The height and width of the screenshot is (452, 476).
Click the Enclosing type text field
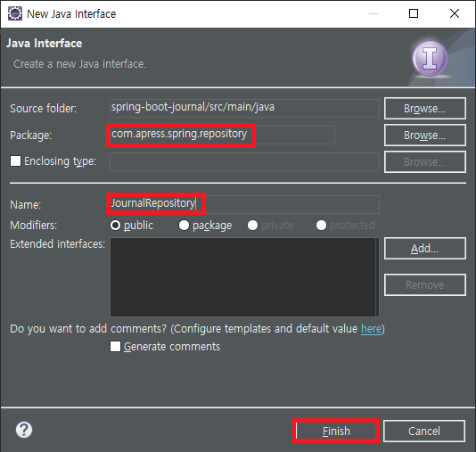pyautogui.click(x=244, y=161)
